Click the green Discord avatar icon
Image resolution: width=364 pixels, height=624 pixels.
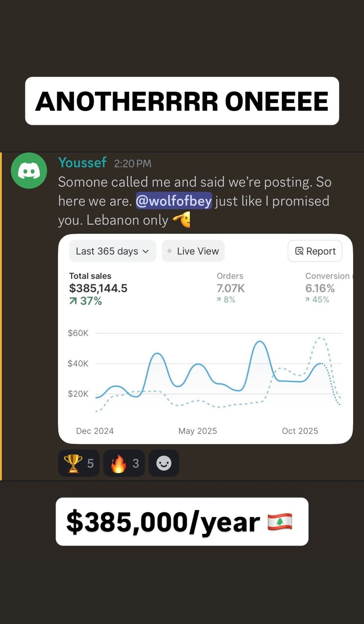[x=29, y=170]
